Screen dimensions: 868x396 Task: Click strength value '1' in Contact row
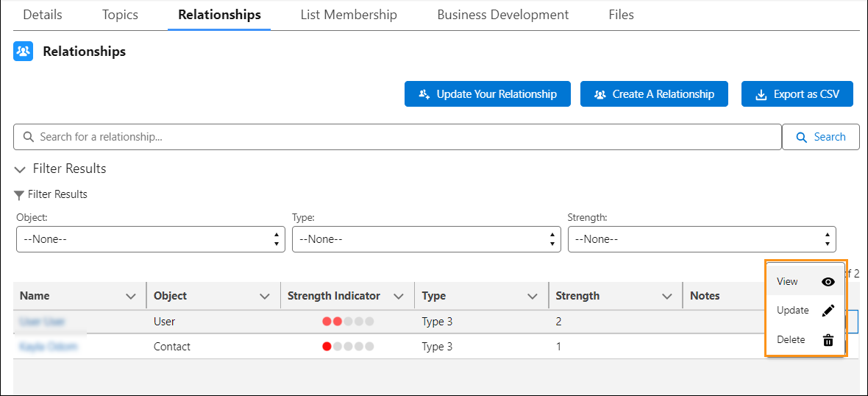tap(559, 347)
